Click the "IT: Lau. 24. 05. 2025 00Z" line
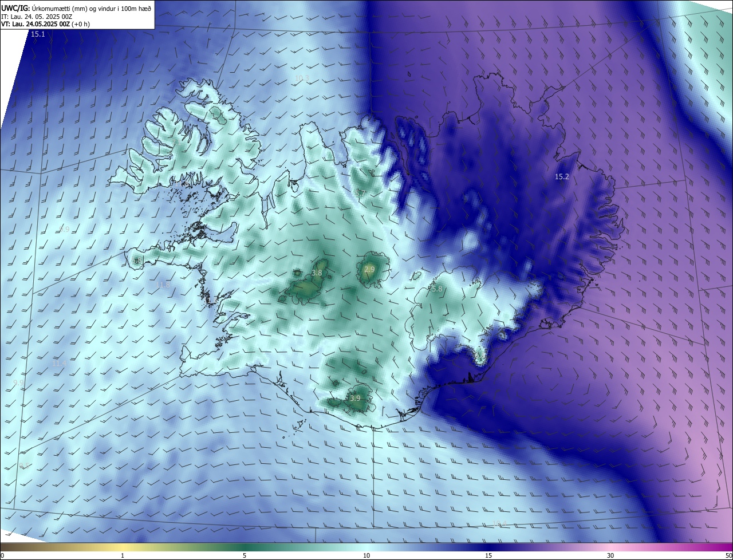The width and height of the screenshot is (733, 560). pos(36,16)
